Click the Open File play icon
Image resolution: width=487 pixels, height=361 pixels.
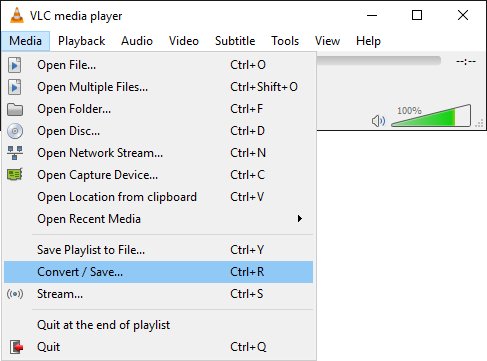point(14,65)
